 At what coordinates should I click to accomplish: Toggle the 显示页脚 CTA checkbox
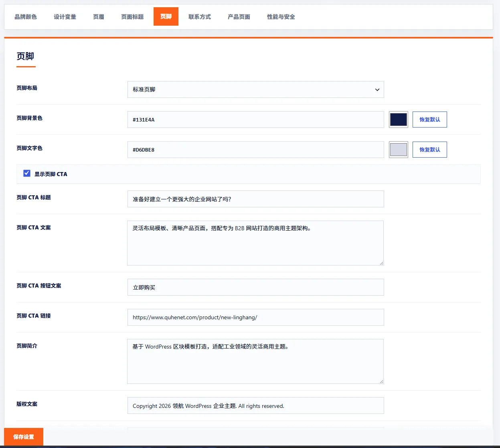pyautogui.click(x=27, y=173)
